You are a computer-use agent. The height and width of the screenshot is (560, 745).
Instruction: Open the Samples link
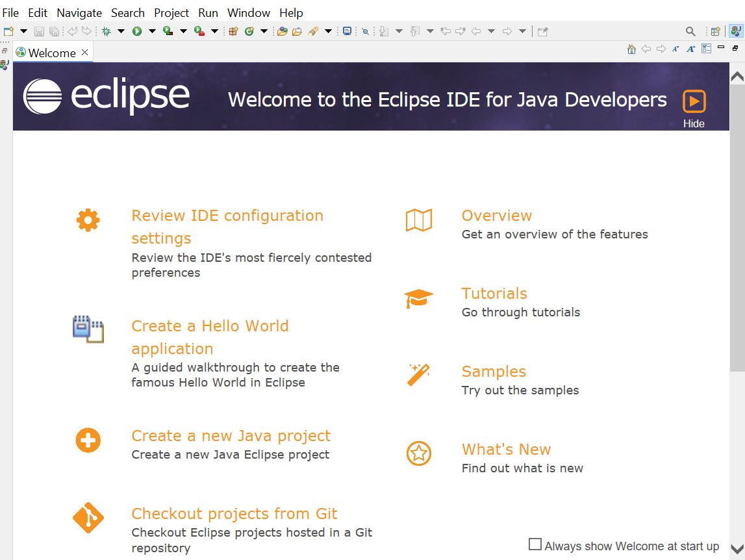(494, 372)
